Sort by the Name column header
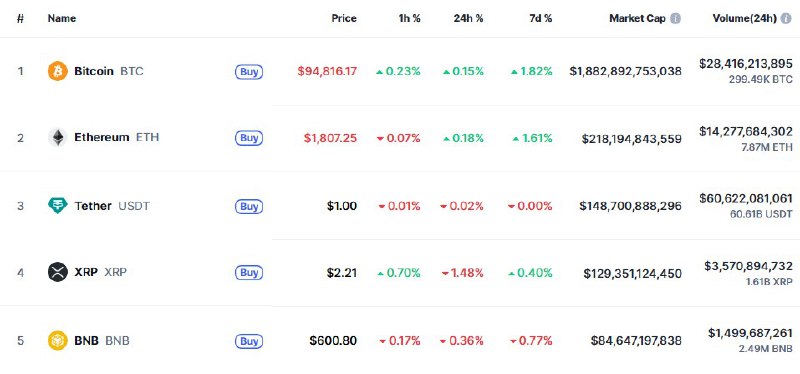The height and width of the screenshot is (374, 800). [62, 18]
